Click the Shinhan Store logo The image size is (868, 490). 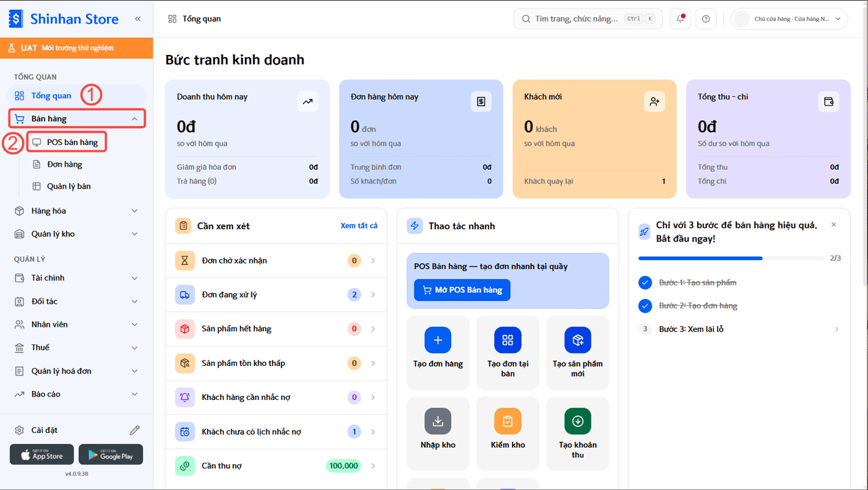coord(64,19)
